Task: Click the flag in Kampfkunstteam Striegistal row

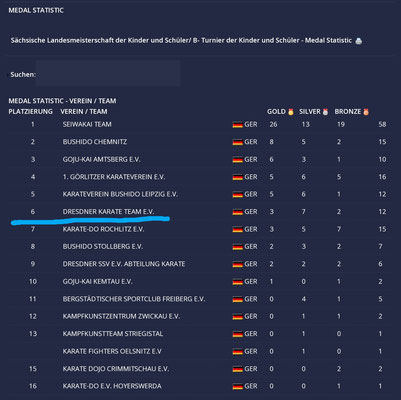Action: (238, 334)
